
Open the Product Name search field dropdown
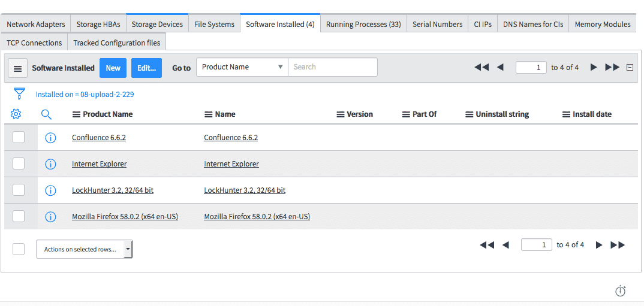[242, 67]
